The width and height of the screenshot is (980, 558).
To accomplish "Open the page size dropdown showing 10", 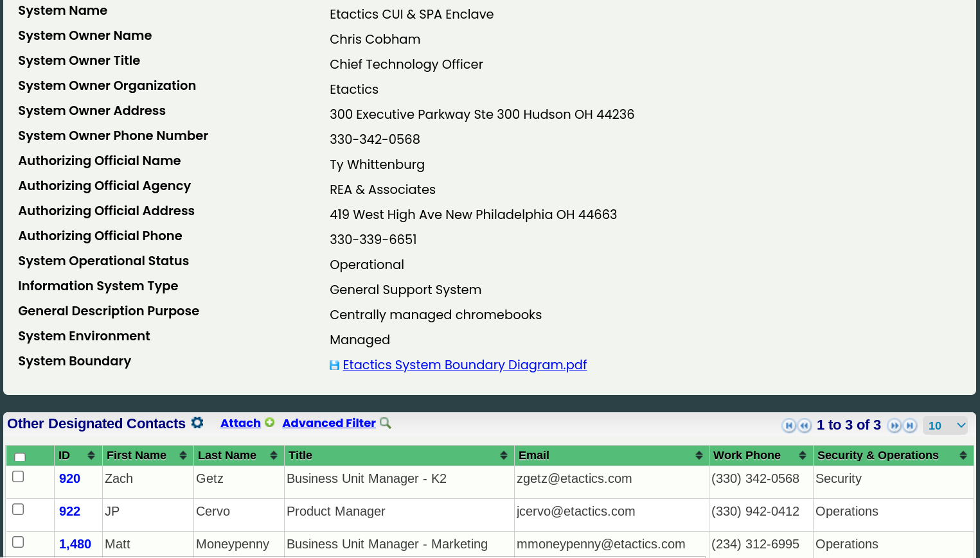I will point(945,425).
